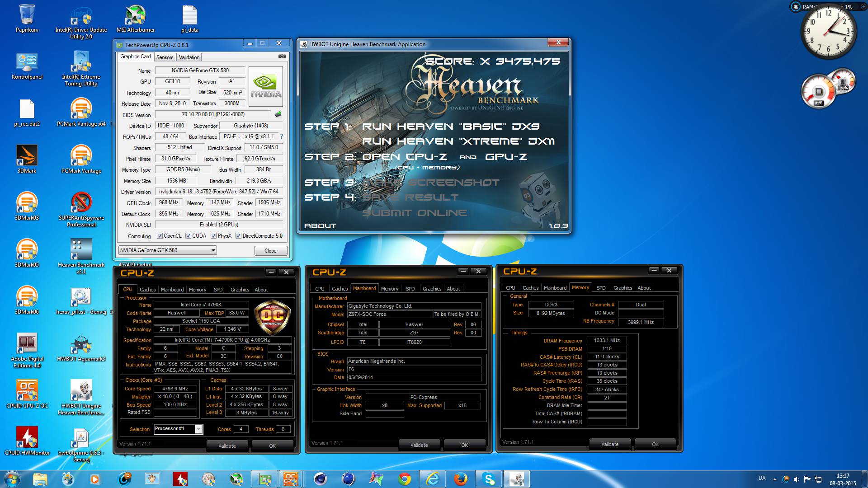868x488 pixels.
Task: Open Skype from the taskbar
Action: pos(489,479)
